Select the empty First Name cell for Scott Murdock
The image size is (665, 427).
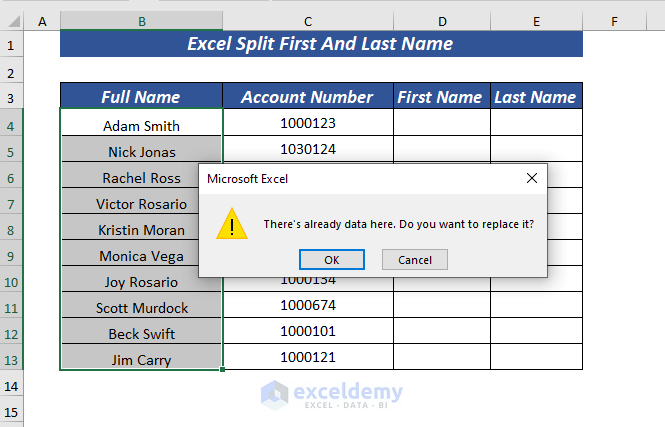tap(442, 304)
